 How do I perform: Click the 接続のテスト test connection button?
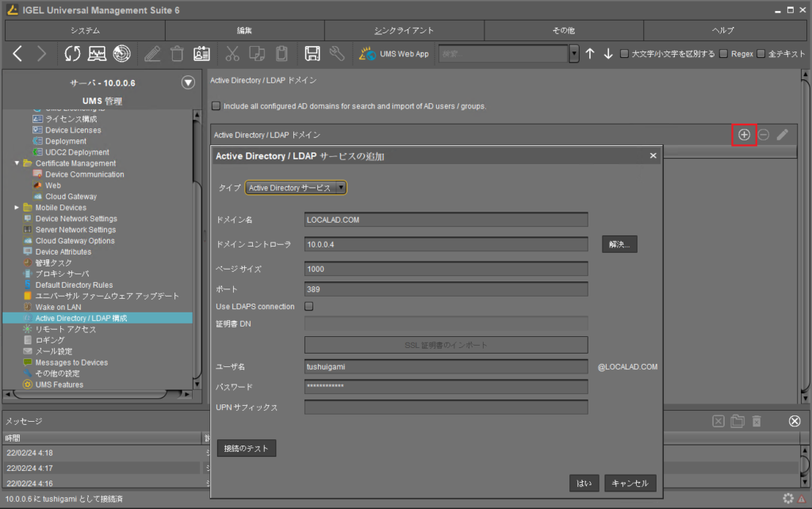pos(247,448)
